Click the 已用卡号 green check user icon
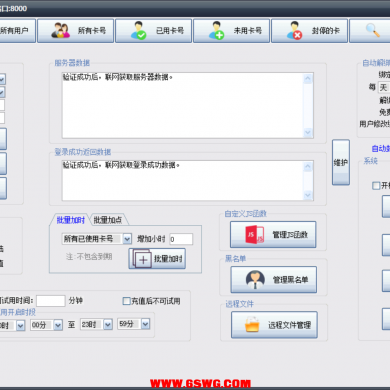The image size is (390, 390). click(138, 30)
